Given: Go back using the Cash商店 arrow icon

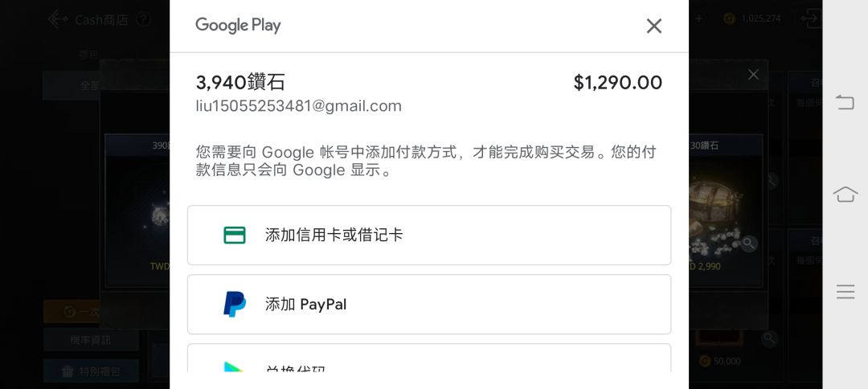Looking at the screenshot, I should (x=58, y=19).
